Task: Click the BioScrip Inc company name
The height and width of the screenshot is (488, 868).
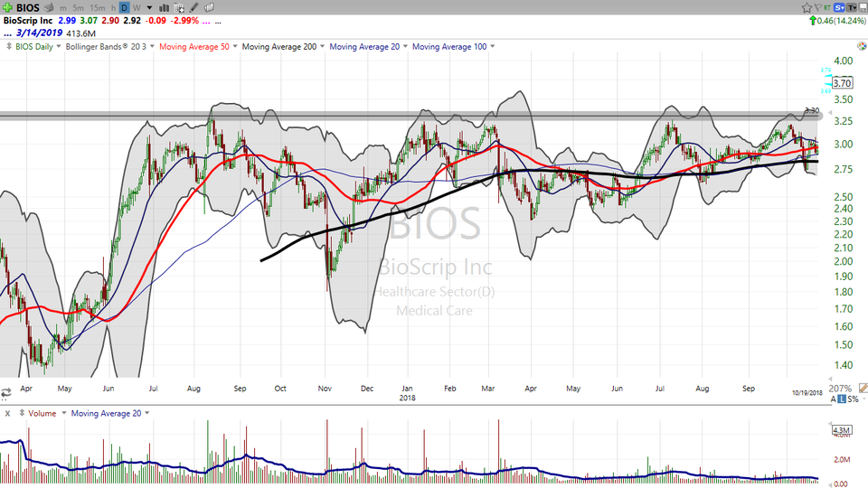Action: [28, 21]
